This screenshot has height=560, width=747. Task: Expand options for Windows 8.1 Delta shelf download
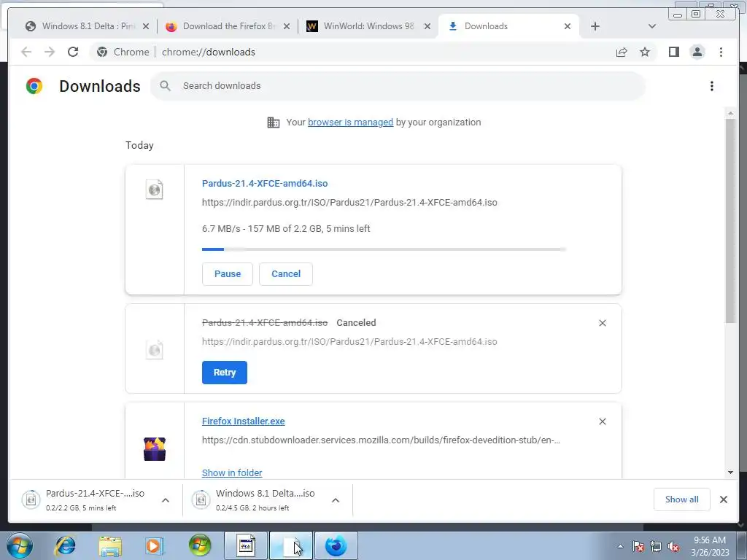336,500
